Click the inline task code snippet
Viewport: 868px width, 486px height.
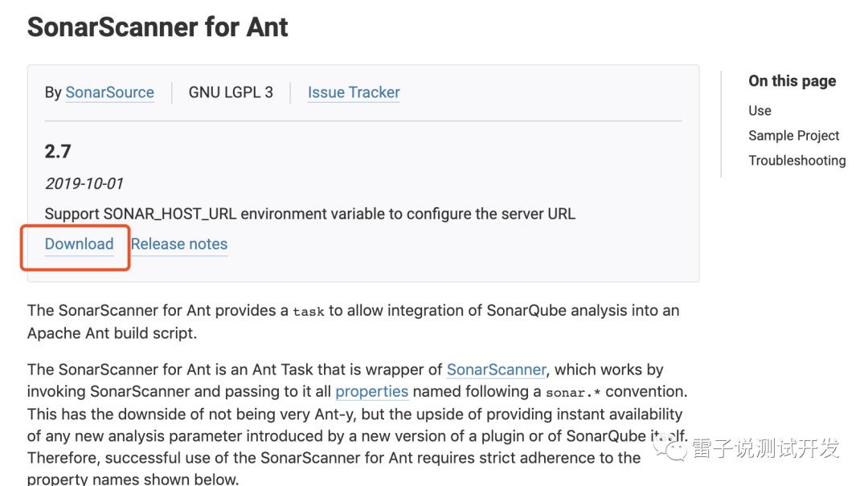click(309, 312)
